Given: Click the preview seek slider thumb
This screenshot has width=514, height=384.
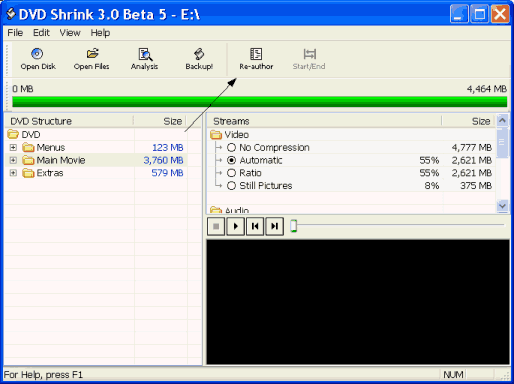Looking at the screenshot, I should pyautogui.click(x=293, y=226).
